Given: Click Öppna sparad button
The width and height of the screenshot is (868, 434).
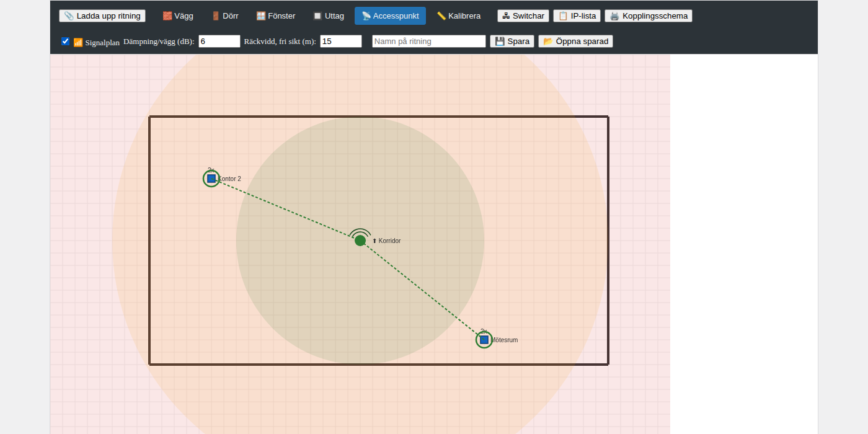Looking at the screenshot, I should 575,42.
